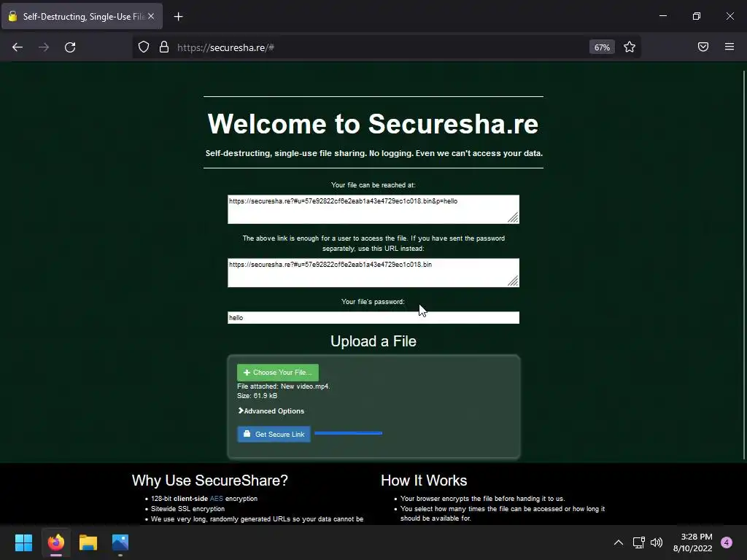Click 'Welcome to Securesha.re' heading
747x560 pixels.
[x=373, y=124]
